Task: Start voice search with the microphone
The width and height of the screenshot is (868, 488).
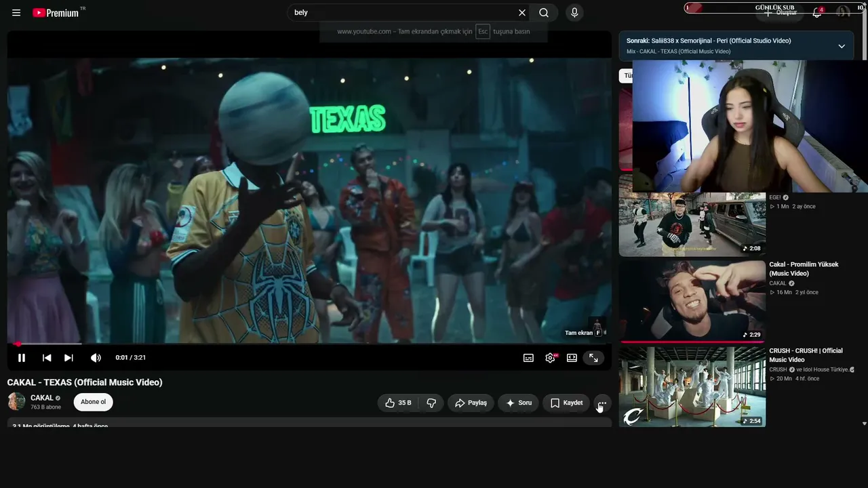Action: (574, 13)
